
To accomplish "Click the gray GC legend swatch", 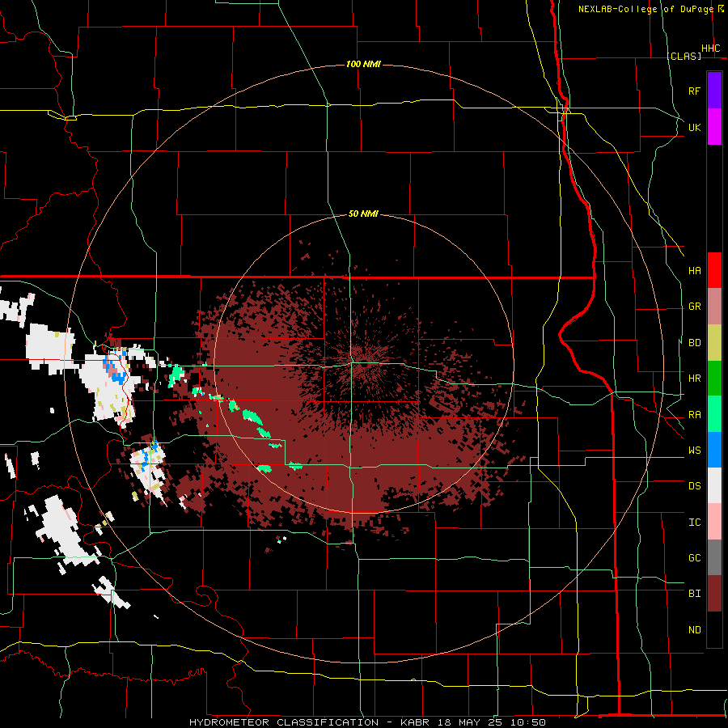I will coord(714,557).
